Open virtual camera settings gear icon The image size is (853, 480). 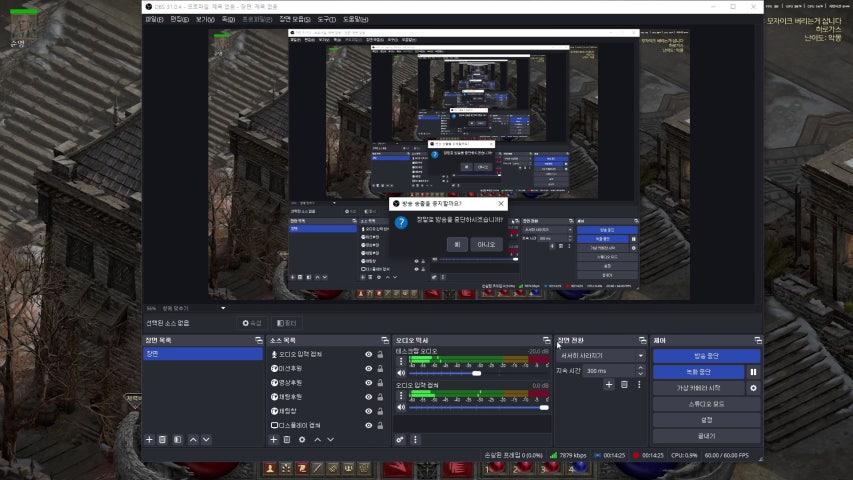coord(753,388)
